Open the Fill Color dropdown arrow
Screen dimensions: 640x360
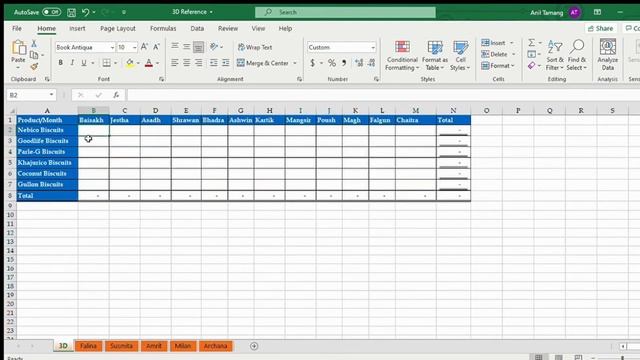pyautogui.click(x=138, y=63)
